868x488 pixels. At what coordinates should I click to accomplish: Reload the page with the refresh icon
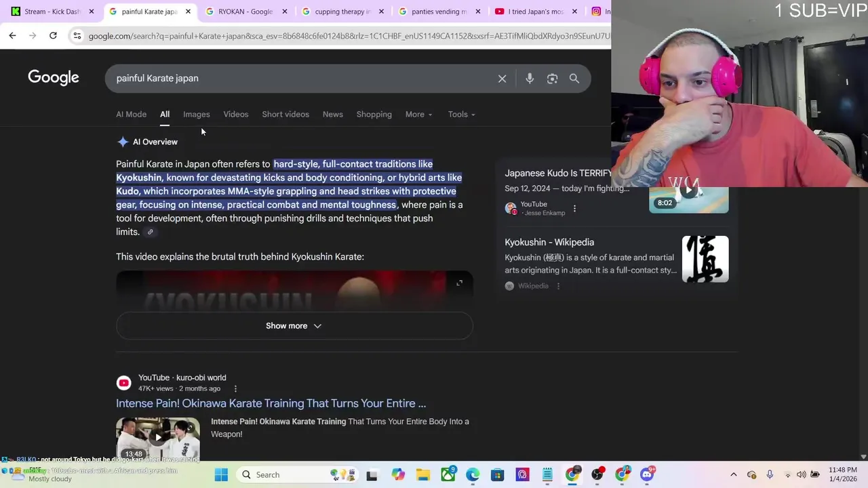[53, 35]
